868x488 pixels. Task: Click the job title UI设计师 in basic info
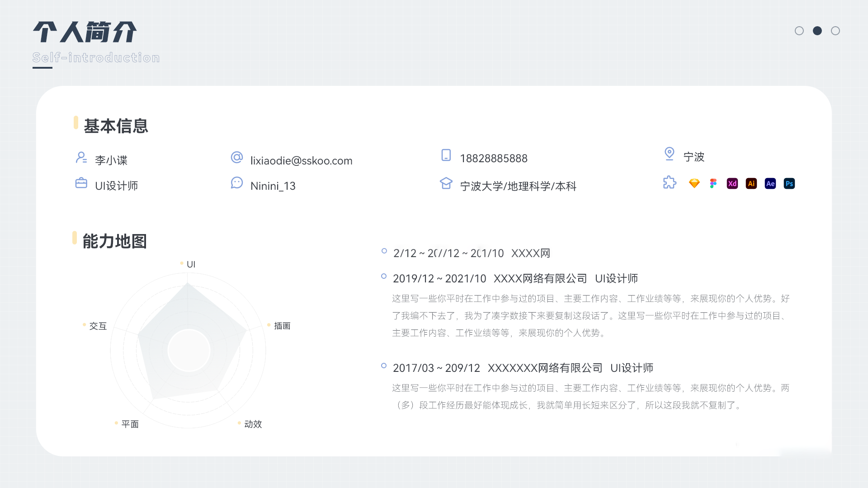pos(117,186)
